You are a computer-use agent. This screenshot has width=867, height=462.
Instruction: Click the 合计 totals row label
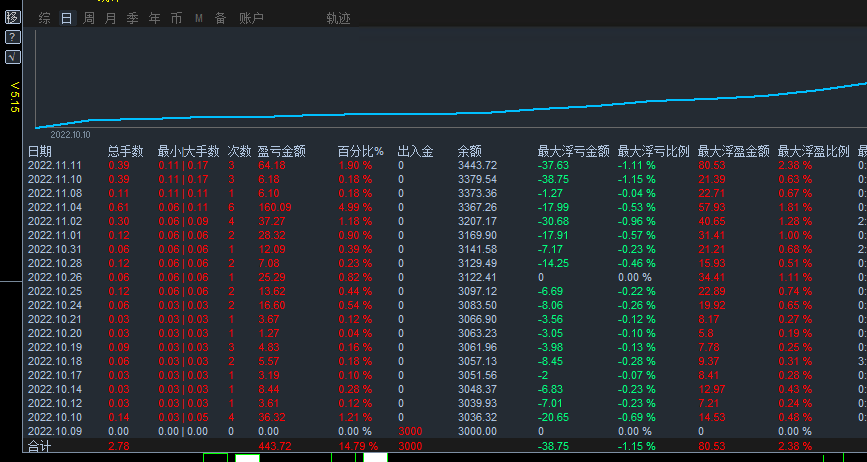pyautogui.click(x=39, y=446)
